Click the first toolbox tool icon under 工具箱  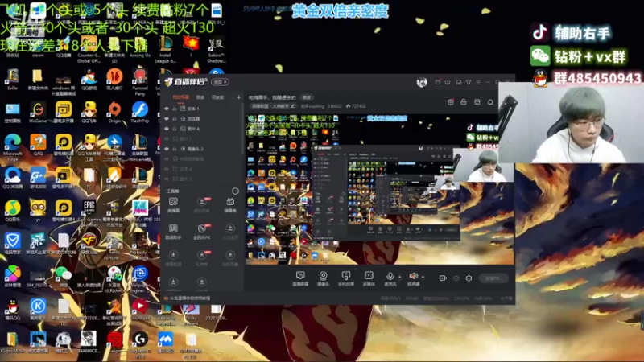coord(173,204)
